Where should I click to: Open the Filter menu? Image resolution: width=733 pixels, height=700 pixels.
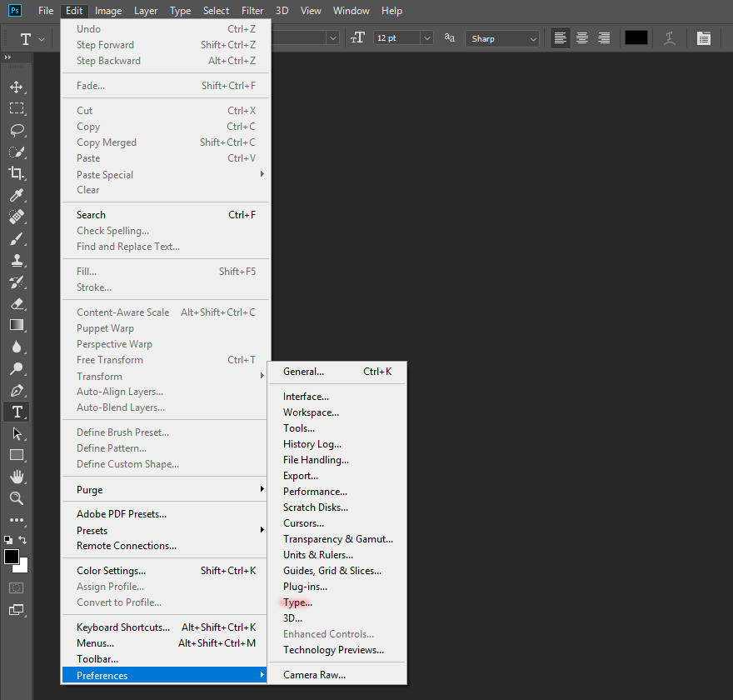click(252, 11)
